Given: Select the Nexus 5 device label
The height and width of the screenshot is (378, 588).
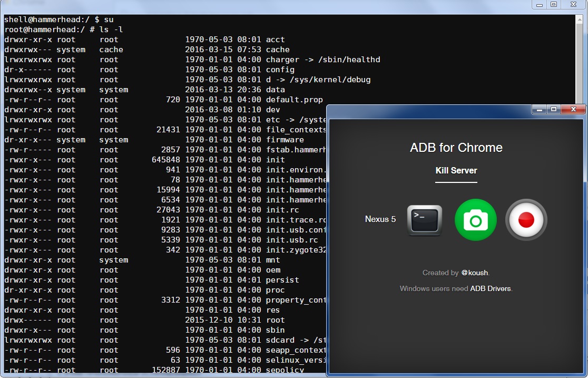Looking at the screenshot, I should [380, 219].
